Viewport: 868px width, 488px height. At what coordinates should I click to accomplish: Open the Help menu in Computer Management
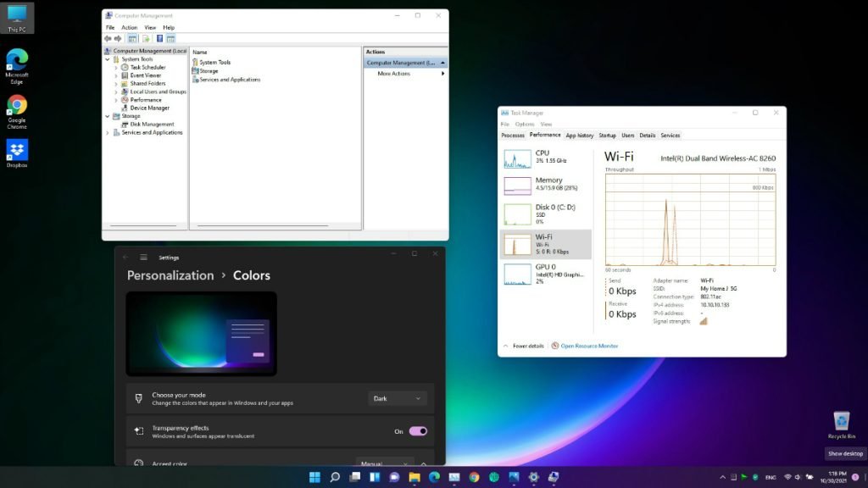[169, 27]
